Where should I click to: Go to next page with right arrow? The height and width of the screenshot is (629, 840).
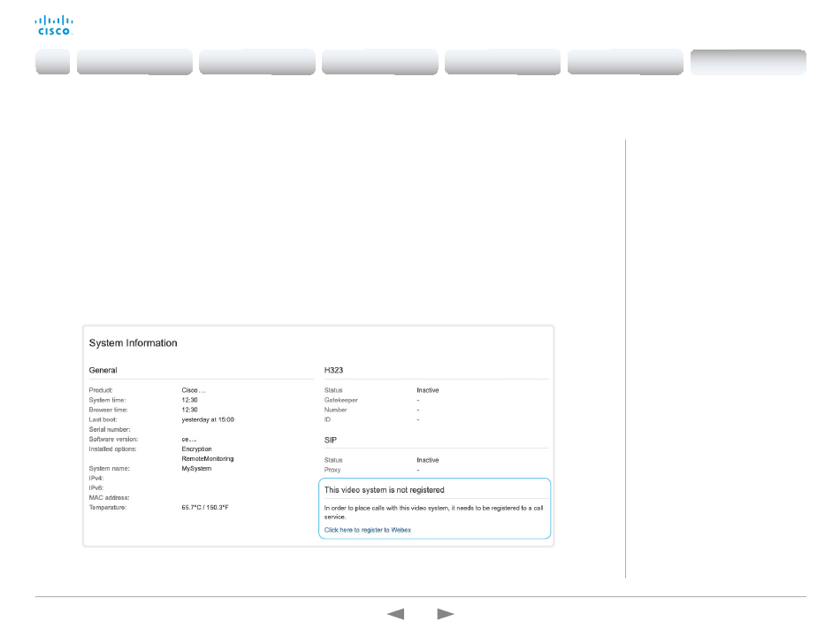click(445, 614)
